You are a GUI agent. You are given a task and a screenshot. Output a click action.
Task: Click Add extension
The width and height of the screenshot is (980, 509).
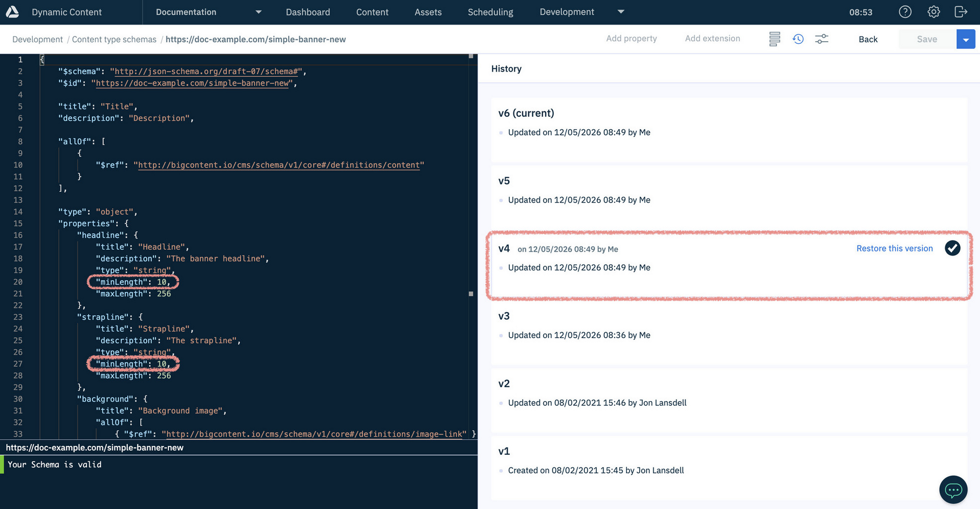coord(712,39)
